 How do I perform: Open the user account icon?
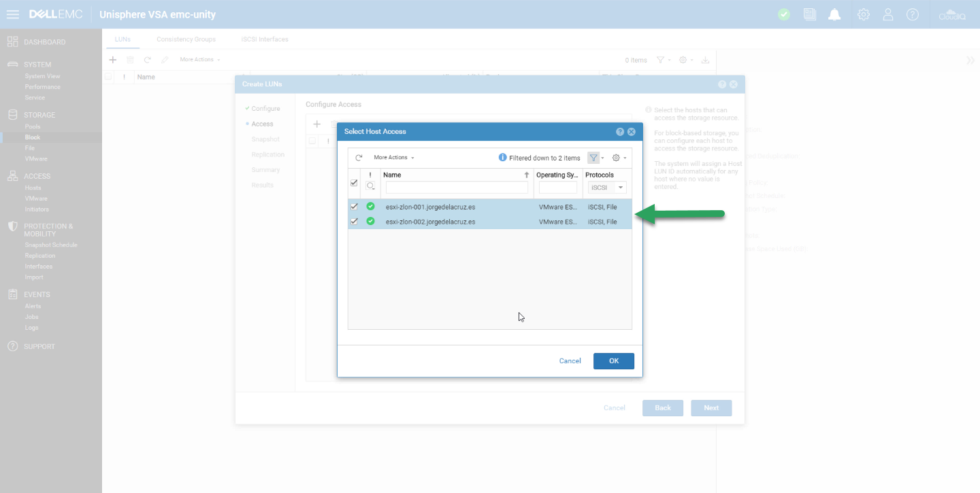coord(888,14)
